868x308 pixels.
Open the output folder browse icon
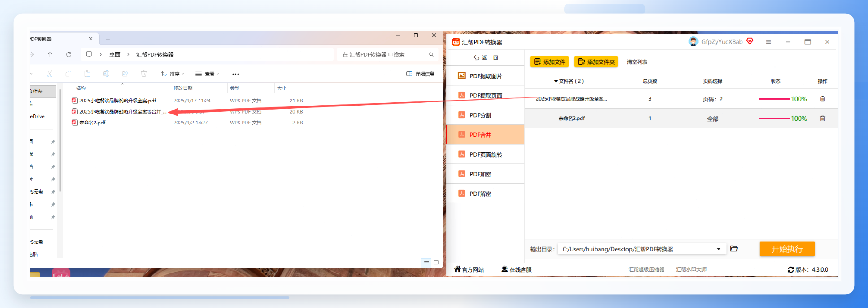coord(734,249)
